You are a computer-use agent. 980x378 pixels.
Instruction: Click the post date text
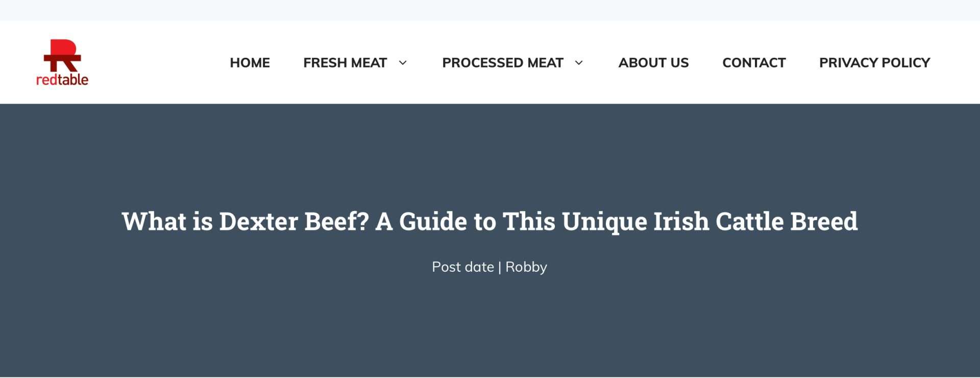461,266
